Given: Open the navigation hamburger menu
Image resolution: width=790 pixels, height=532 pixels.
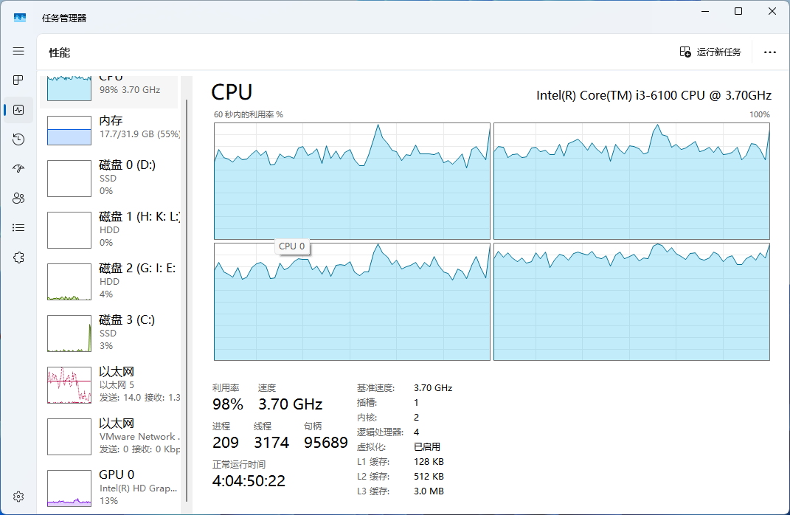Looking at the screenshot, I should click(x=19, y=51).
